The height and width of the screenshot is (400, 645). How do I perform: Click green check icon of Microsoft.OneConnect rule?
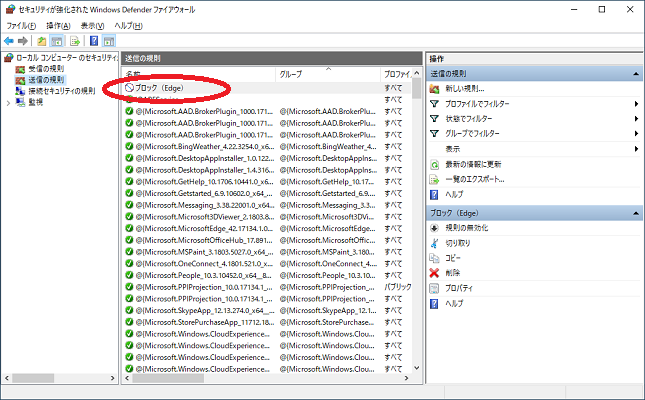(129, 263)
